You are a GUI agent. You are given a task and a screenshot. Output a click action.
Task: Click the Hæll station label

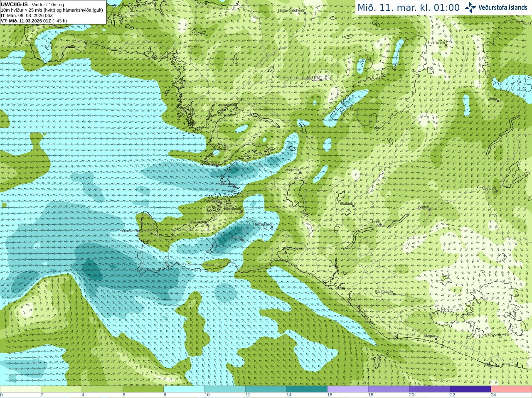tap(376, 222)
